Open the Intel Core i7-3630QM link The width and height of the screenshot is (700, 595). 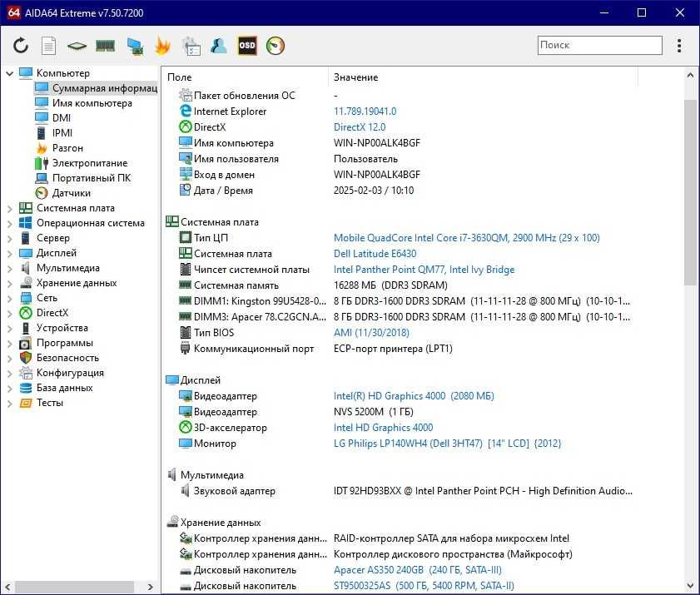coord(466,237)
